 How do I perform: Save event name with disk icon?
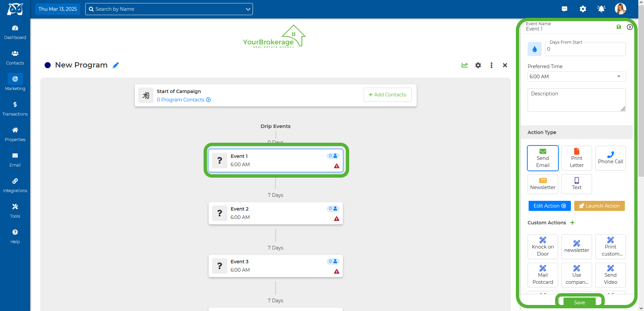619,27
